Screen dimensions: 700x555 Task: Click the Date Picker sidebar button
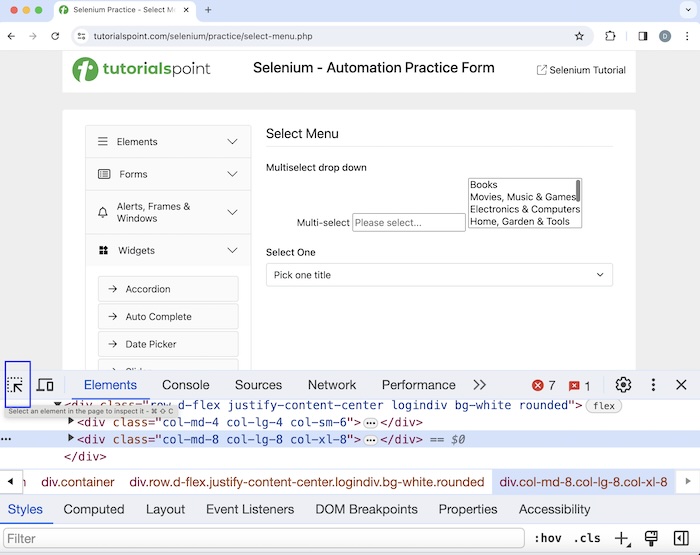click(x=168, y=344)
